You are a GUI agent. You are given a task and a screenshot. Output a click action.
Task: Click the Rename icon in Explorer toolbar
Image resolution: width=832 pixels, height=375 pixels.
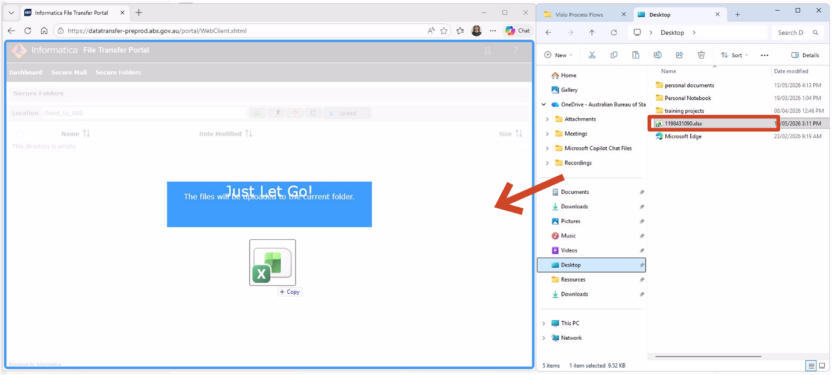pyautogui.click(x=657, y=55)
